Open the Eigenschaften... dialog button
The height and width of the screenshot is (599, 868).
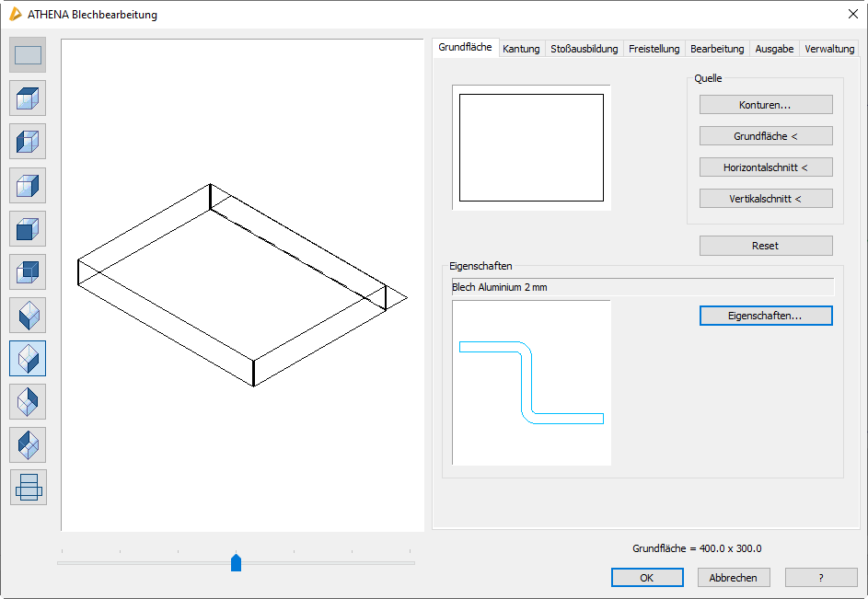(765, 316)
